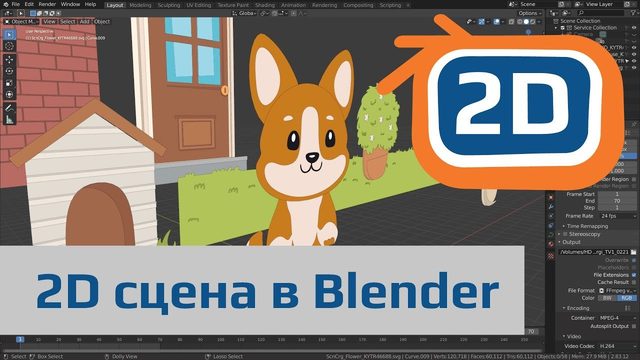The height and width of the screenshot is (360, 640).
Task: Toggle viewport gizmo display icon
Action: tap(482, 22)
